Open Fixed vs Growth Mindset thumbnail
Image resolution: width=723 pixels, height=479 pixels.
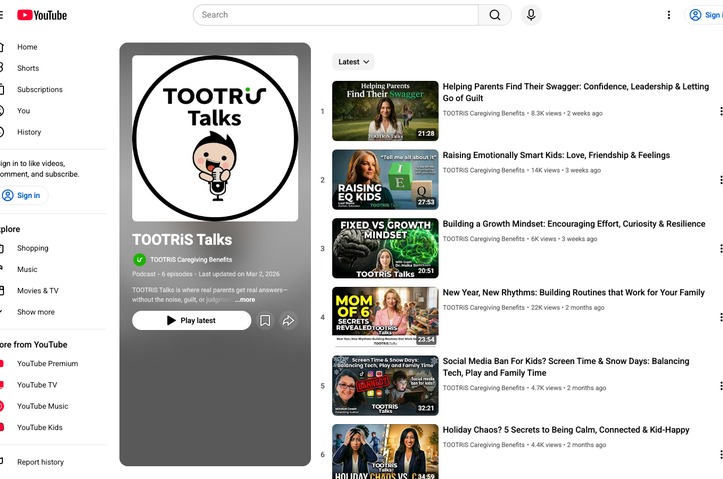tap(385, 248)
